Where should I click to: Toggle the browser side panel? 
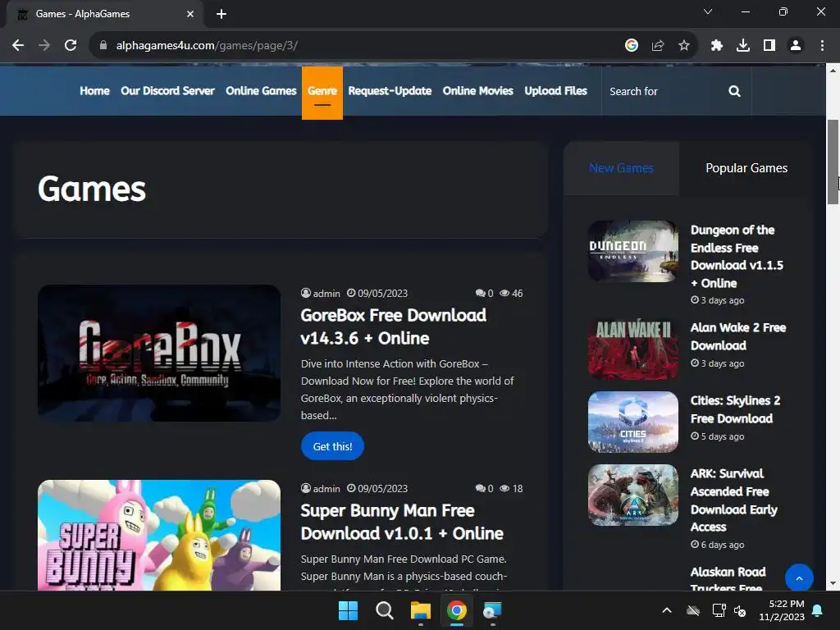[769, 46]
